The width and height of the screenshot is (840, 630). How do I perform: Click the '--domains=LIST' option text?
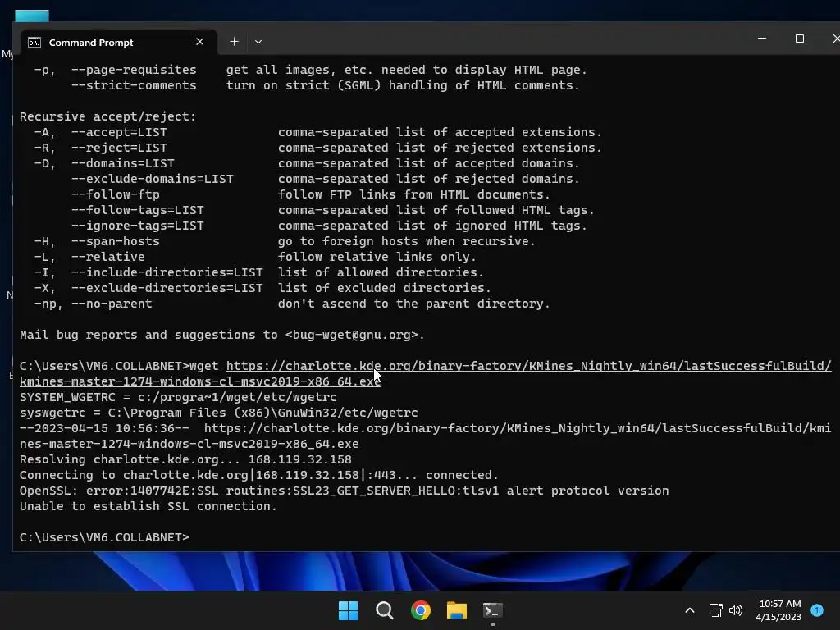click(x=123, y=163)
